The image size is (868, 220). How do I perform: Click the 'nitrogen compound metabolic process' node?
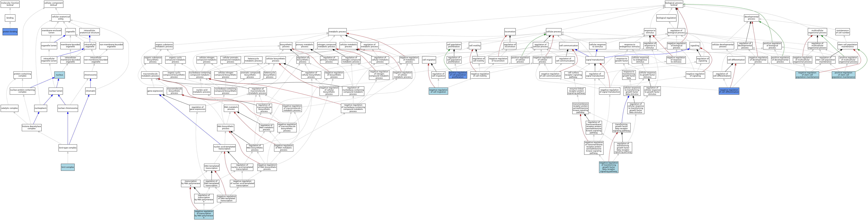(x=327, y=45)
